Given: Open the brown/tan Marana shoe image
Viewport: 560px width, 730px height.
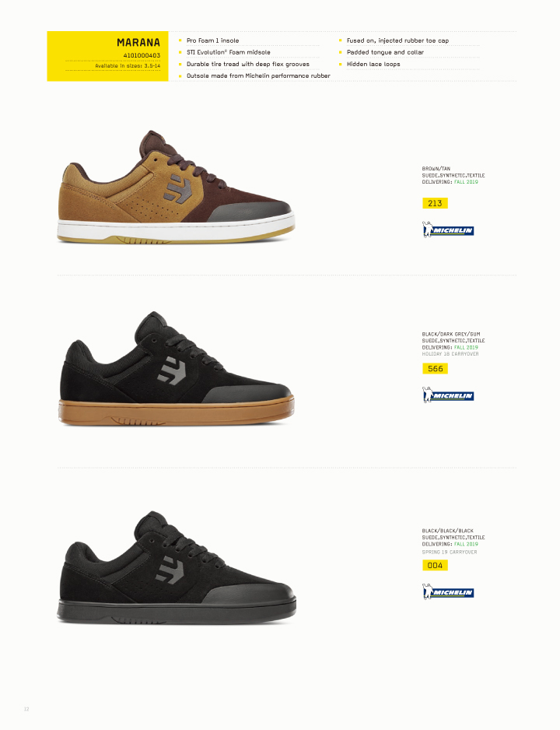Looking at the screenshot, I should (x=177, y=187).
